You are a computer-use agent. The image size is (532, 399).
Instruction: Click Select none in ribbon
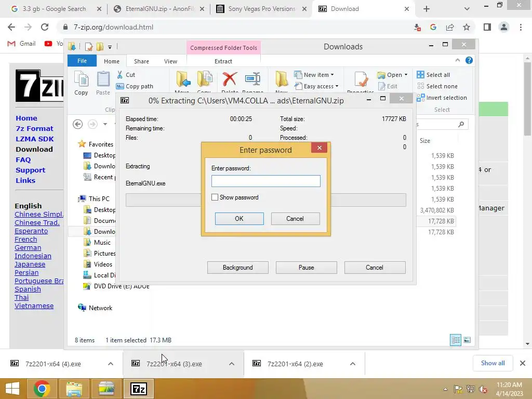[x=437, y=86]
